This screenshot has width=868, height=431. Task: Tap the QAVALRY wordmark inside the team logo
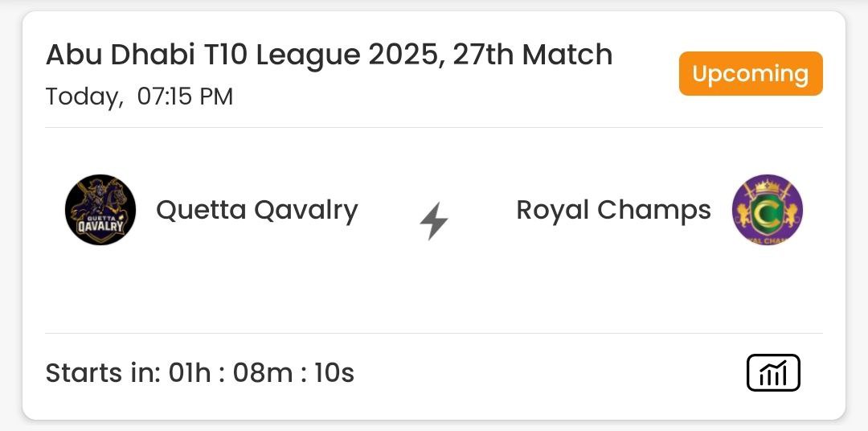pyautogui.click(x=100, y=227)
